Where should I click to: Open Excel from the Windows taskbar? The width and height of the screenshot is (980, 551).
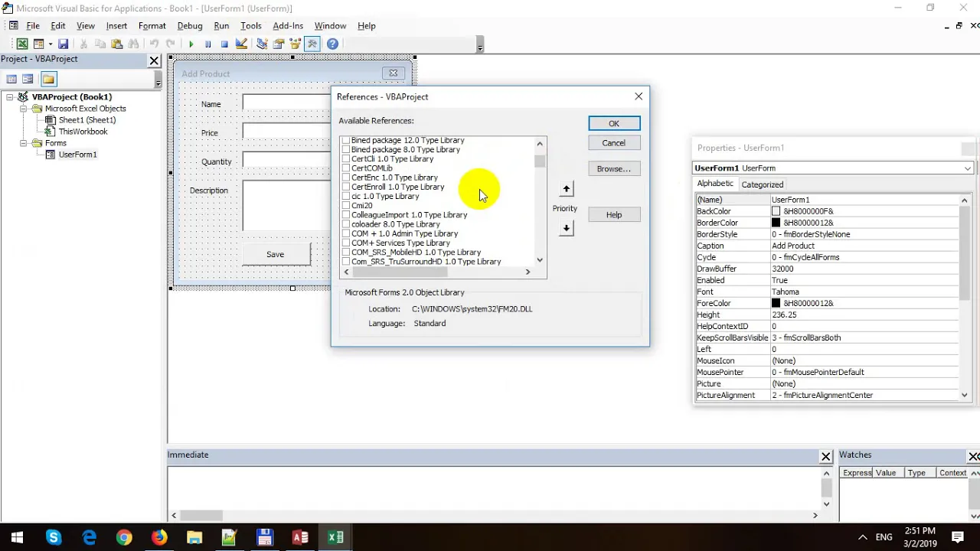coord(335,537)
